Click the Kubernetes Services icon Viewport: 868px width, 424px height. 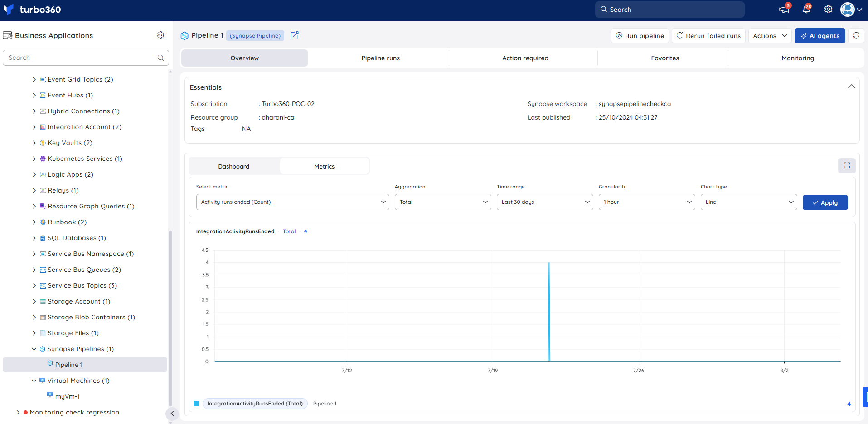[x=43, y=159]
